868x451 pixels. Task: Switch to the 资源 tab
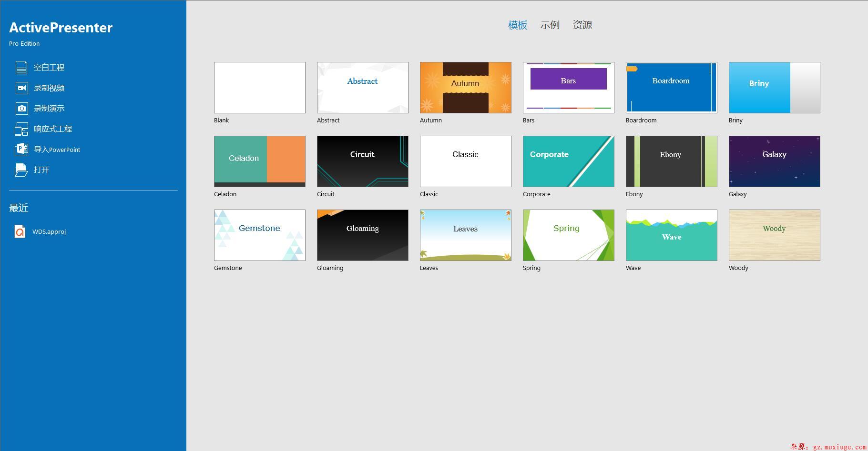[582, 25]
